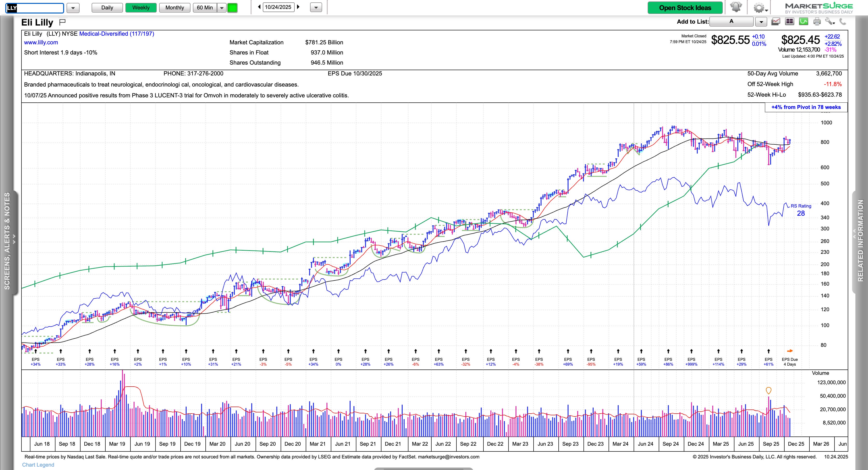The height and width of the screenshot is (470, 868).
Task: Open the settings gear menu
Action: pos(759,7)
